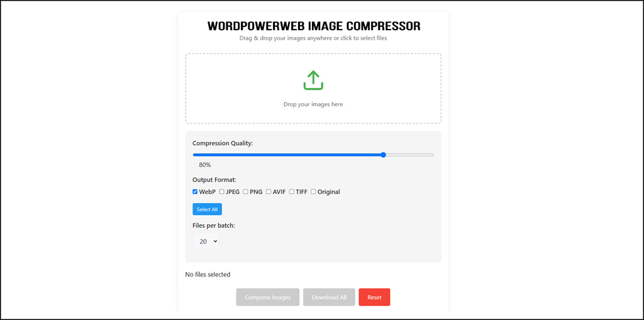This screenshot has height=320, width=644.
Task: Open the Files per batch dropdown
Action: click(x=206, y=241)
